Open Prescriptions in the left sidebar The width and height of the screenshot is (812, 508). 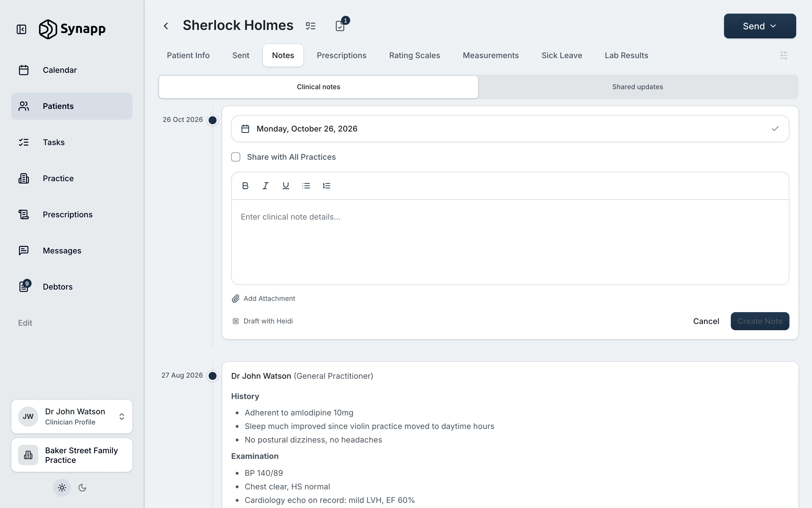(x=72, y=214)
